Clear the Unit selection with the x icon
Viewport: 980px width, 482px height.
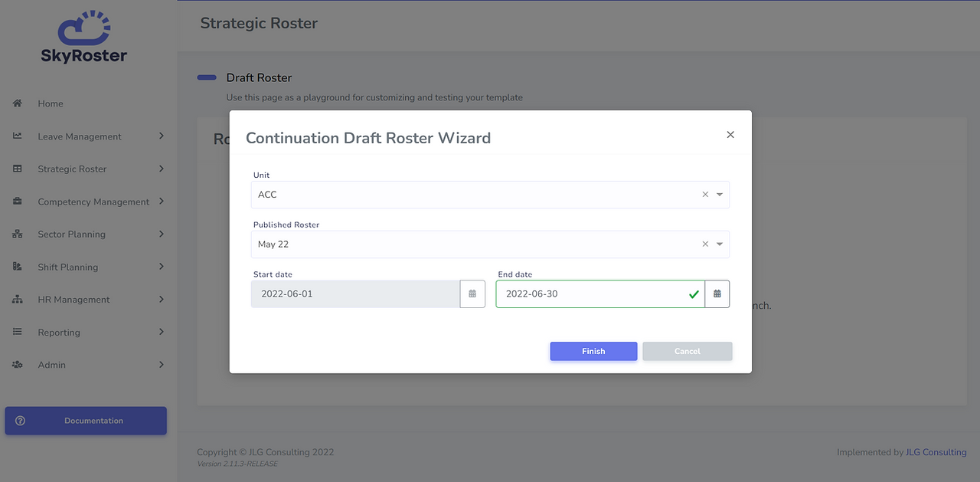pos(705,195)
